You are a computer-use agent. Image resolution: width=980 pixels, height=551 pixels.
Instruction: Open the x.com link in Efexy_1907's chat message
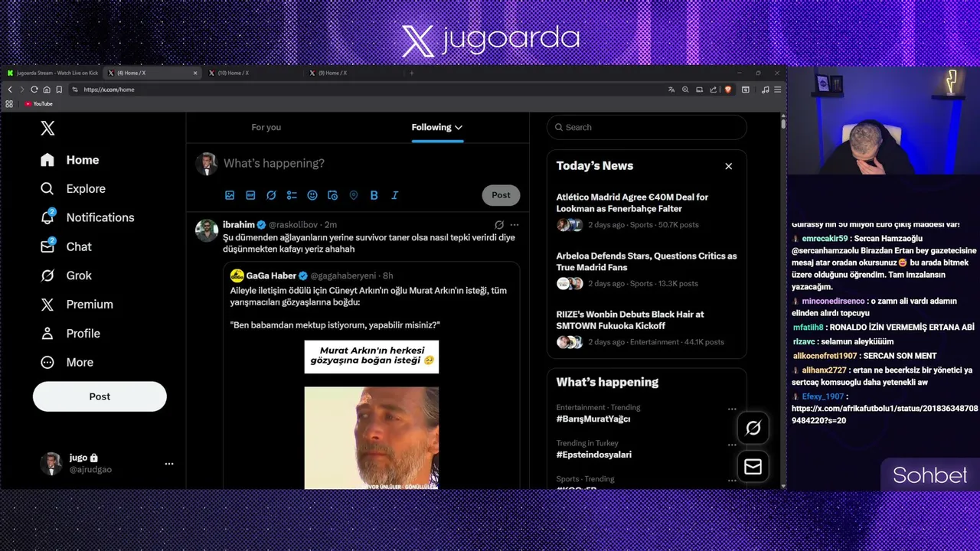884,415
